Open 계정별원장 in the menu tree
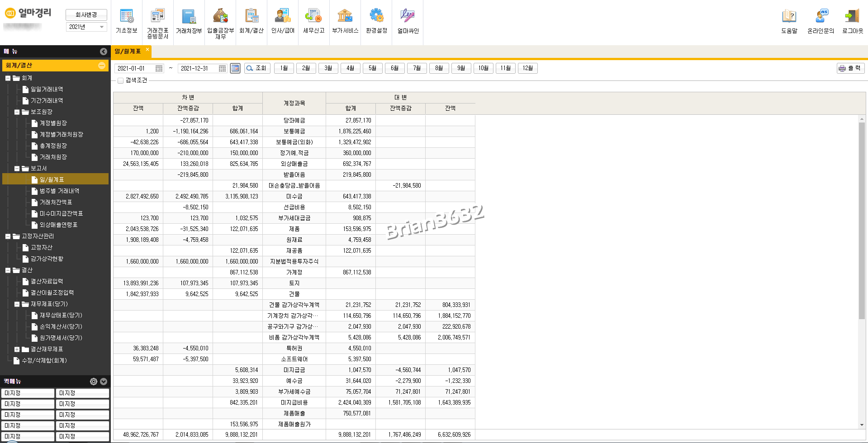This screenshot has width=868, height=443. click(x=53, y=123)
